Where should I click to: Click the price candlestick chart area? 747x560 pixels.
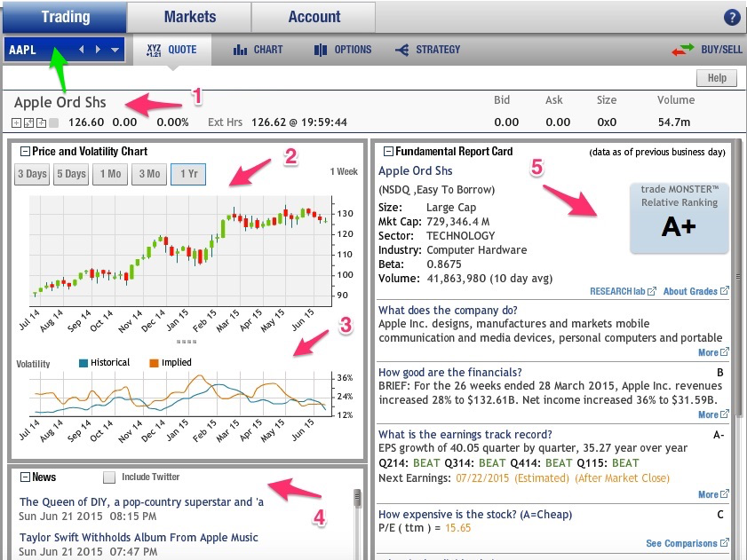180,251
